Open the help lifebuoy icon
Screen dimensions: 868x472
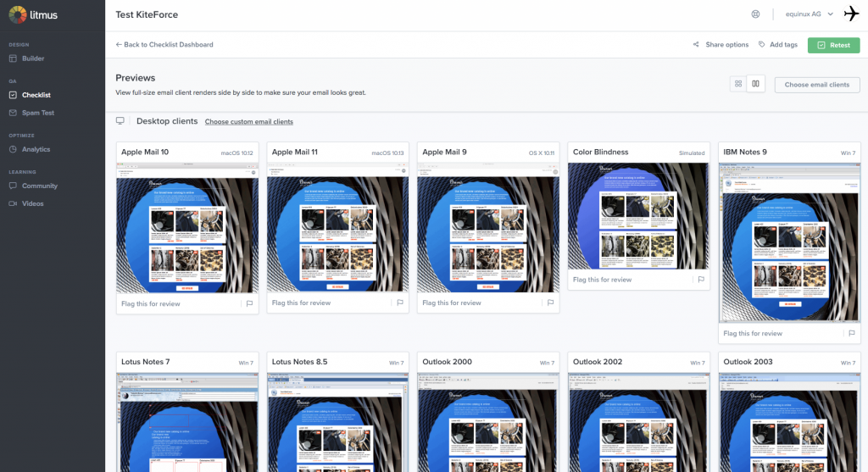(755, 14)
